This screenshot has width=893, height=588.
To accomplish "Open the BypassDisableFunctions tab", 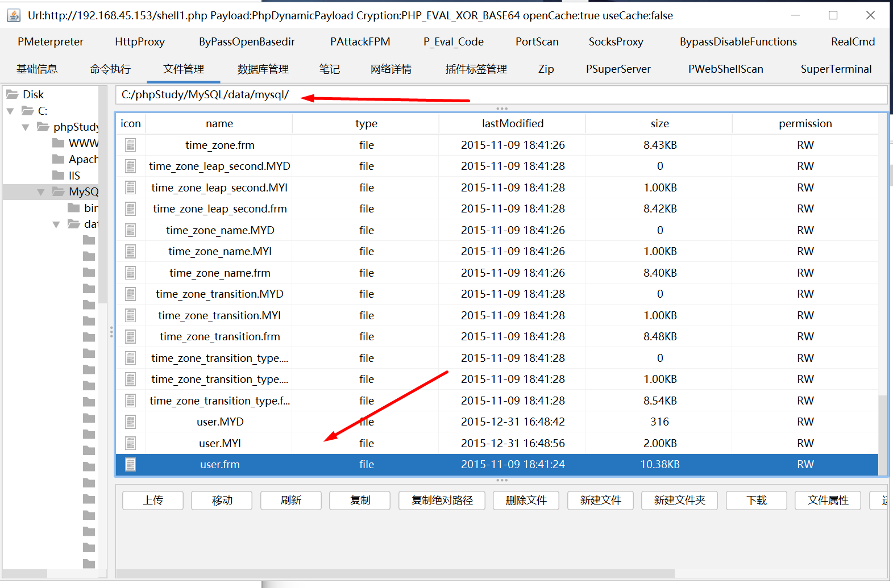I will coord(738,41).
